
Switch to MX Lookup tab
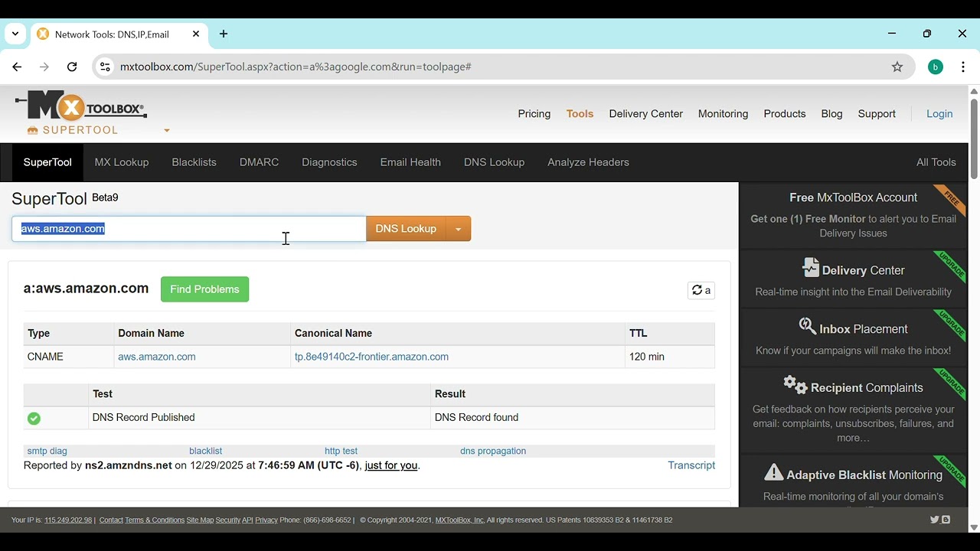click(122, 162)
